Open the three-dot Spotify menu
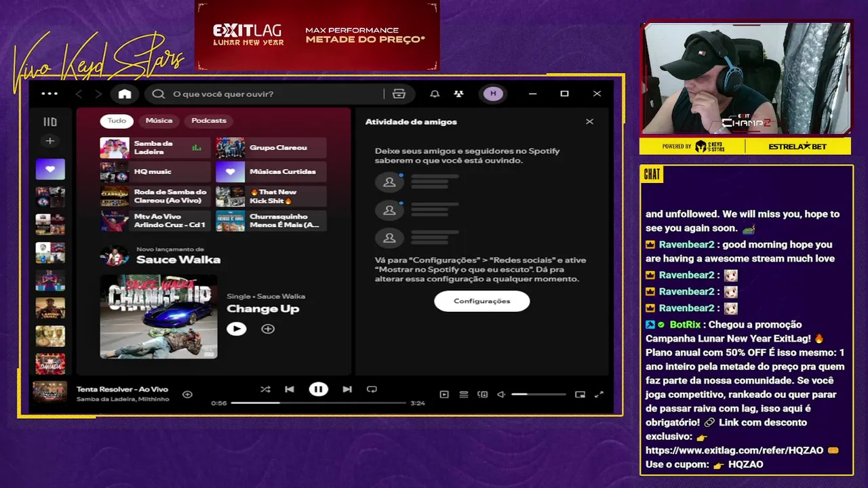Viewport: 868px width, 488px height. (50, 94)
